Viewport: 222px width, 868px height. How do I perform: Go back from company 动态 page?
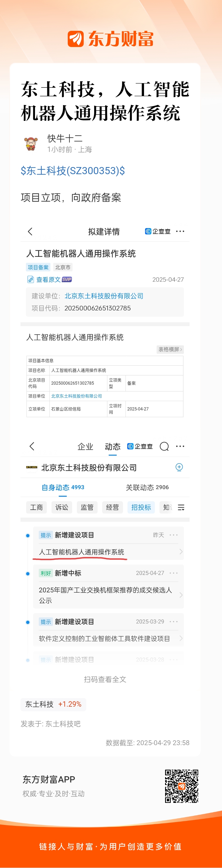(x=32, y=446)
